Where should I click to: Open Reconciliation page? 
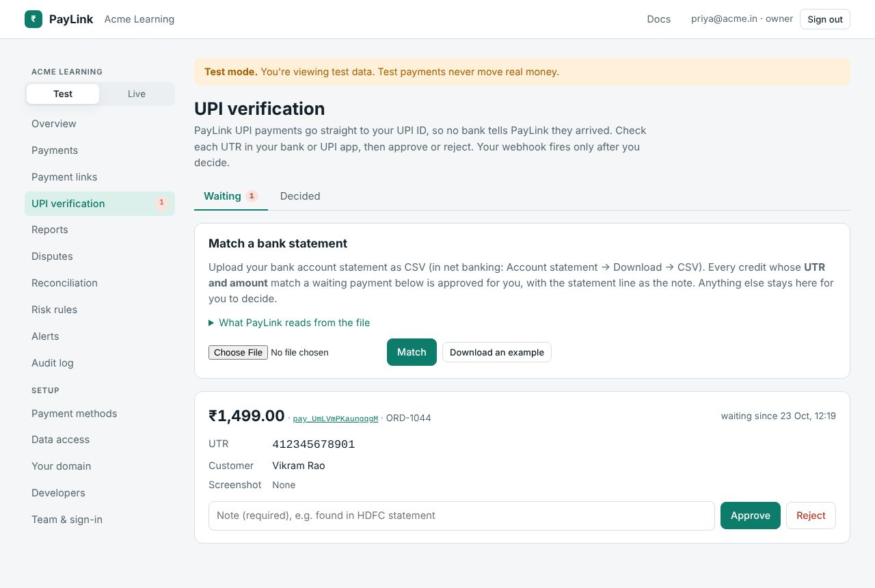(x=100, y=283)
